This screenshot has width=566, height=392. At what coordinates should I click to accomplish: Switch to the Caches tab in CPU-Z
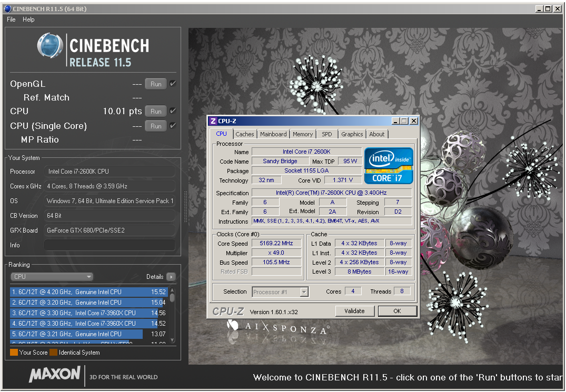pyautogui.click(x=245, y=134)
